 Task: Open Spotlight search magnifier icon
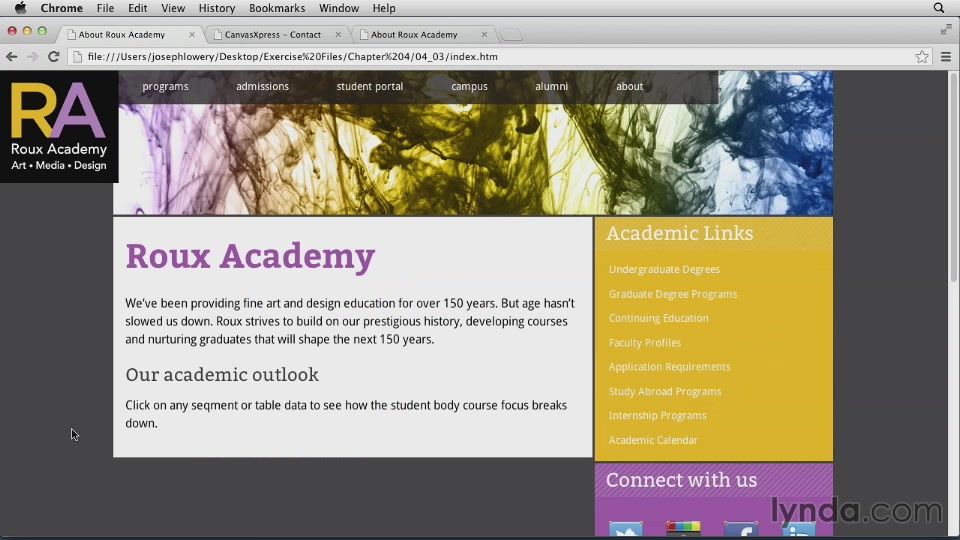[939, 8]
